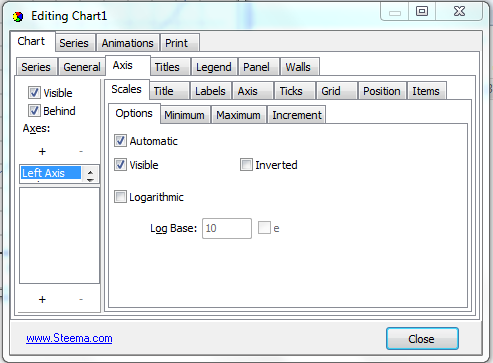Select the Scales tab

[126, 89]
